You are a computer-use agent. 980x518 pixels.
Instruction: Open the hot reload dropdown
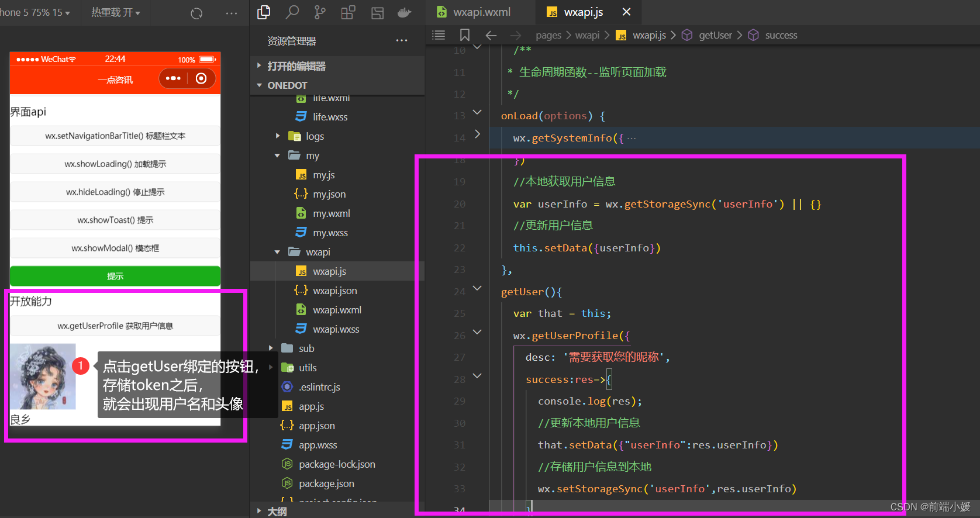coord(116,12)
